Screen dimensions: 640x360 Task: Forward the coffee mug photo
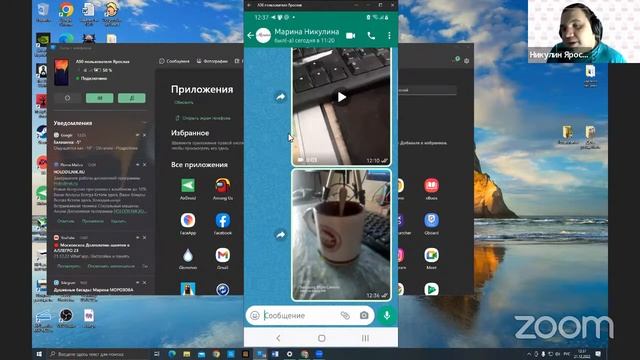[x=280, y=235]
